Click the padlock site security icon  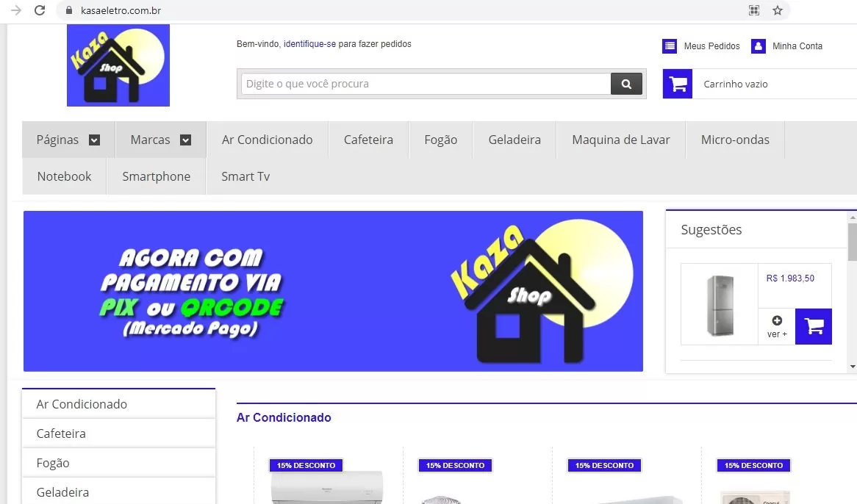(x=69, y=10)
